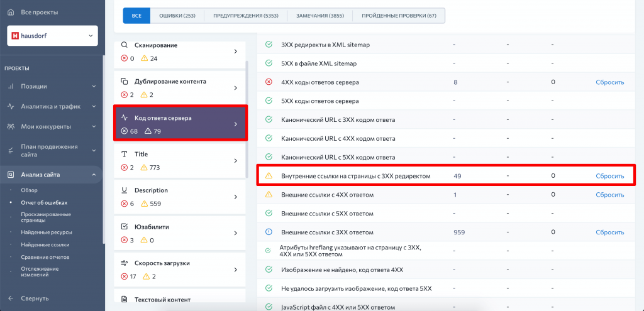Click the 49 count for internal 3XX links

tap(457, 176)
